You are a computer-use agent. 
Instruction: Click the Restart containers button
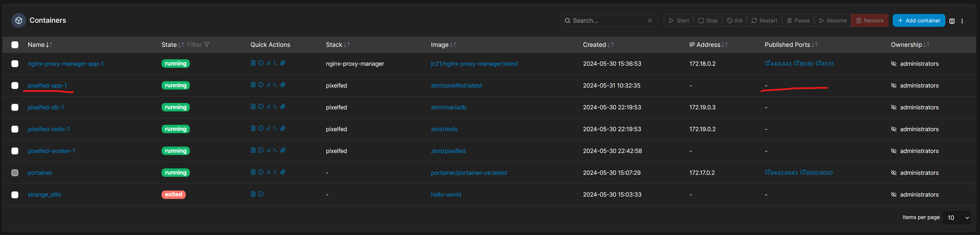coord(764,21)
